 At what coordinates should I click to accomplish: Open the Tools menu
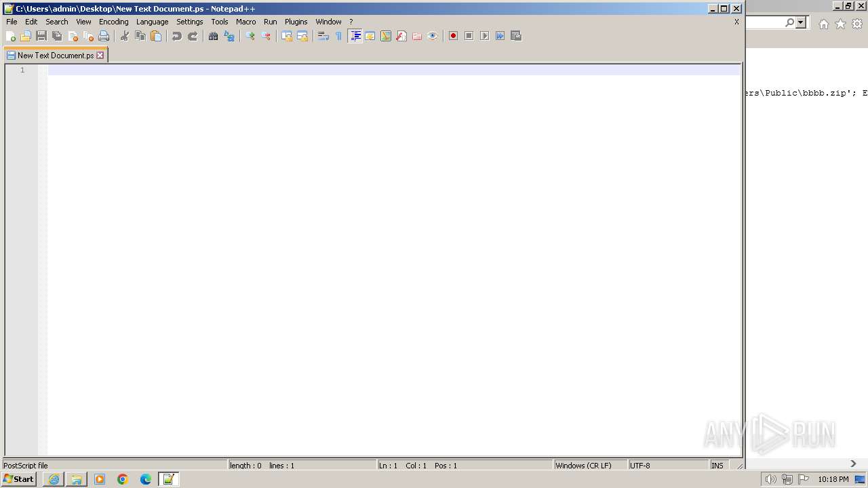pos(220,22)
